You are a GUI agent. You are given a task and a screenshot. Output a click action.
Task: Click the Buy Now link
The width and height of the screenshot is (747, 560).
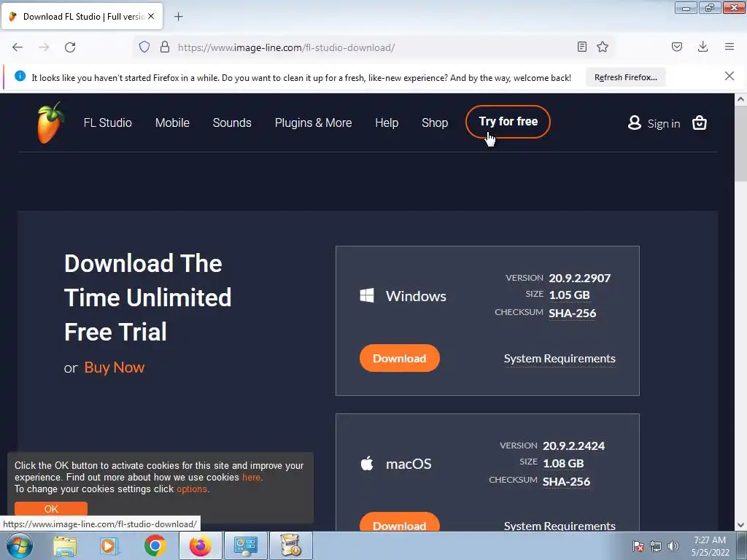(x=115, y=367)
